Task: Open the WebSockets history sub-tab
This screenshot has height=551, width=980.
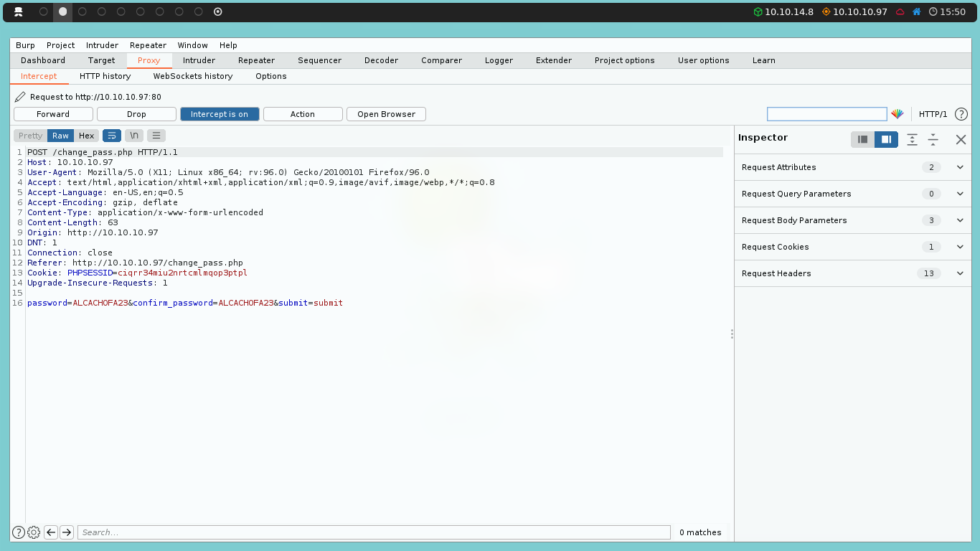Action: tap(193, 76)
